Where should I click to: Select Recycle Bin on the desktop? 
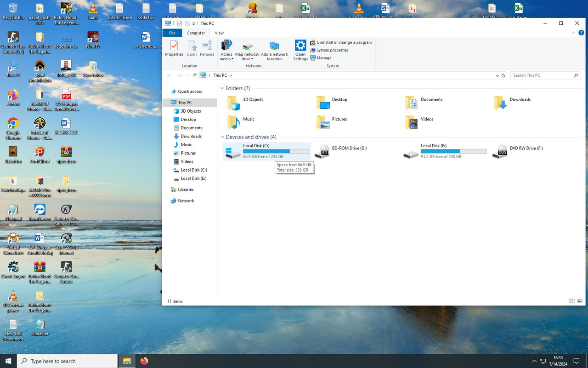[13, 11]
